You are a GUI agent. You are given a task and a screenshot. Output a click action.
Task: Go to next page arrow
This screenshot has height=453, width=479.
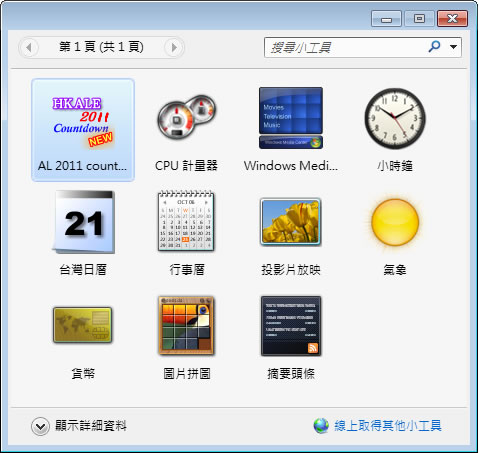point(174,48)
